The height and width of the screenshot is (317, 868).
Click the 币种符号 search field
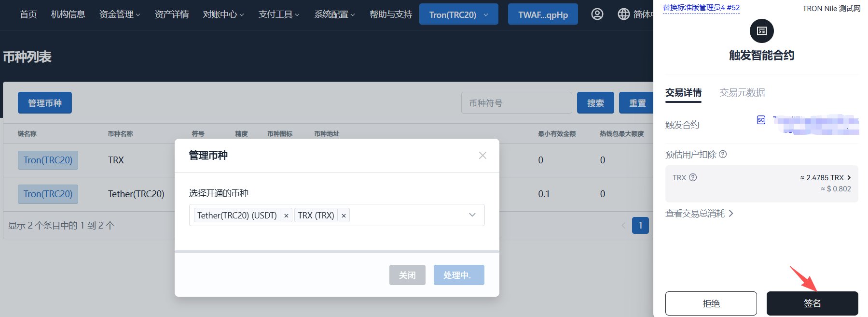516,103
